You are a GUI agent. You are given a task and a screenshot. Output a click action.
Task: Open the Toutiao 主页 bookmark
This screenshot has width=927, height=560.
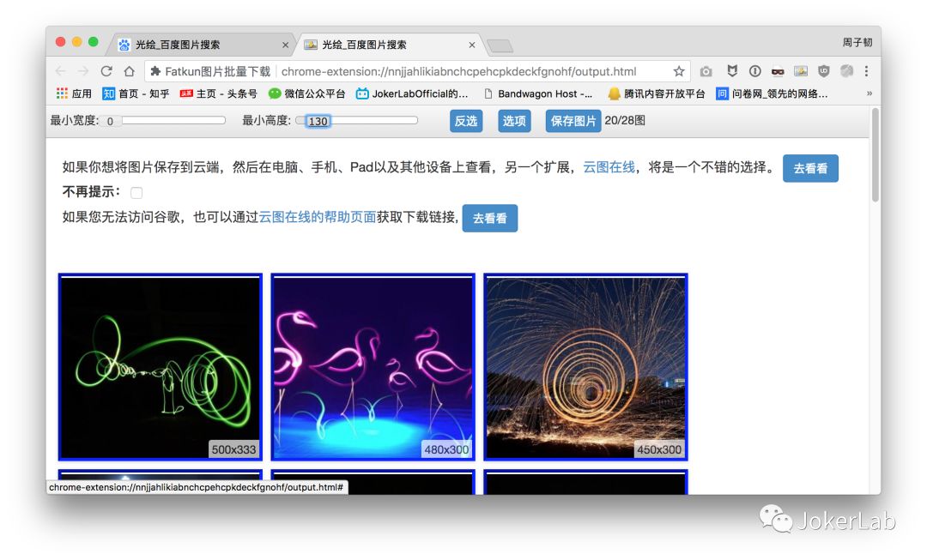[x=219, y=93]
